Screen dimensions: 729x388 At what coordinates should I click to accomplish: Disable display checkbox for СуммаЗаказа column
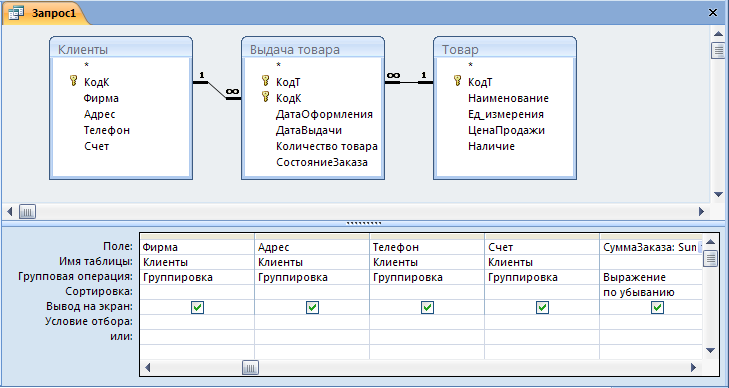(x=657, y=307)
